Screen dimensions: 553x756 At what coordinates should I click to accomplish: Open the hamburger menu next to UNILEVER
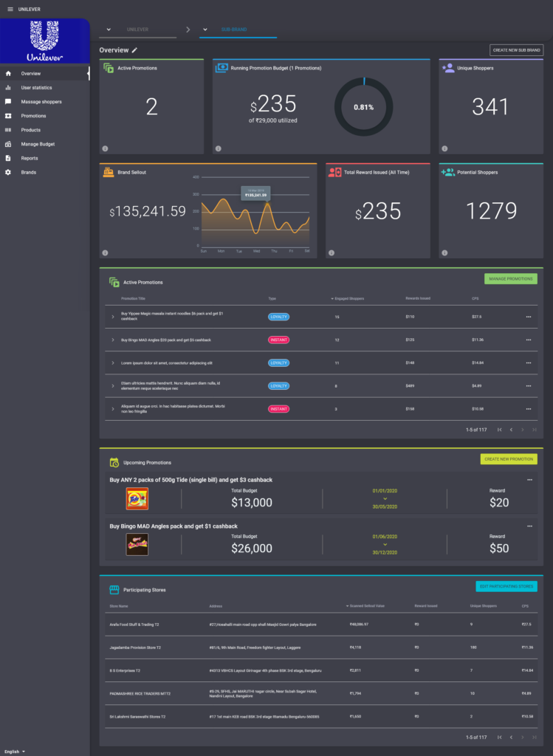click(10, 9)
